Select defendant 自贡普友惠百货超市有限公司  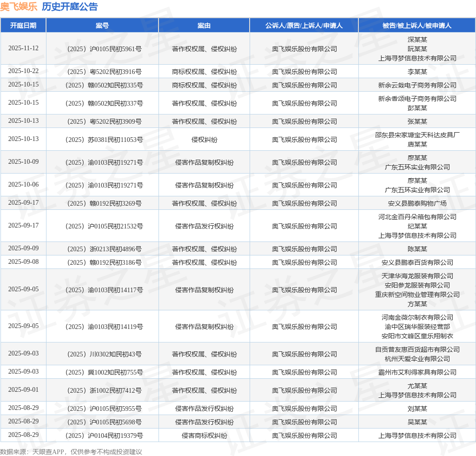click(x=417, y=349)
